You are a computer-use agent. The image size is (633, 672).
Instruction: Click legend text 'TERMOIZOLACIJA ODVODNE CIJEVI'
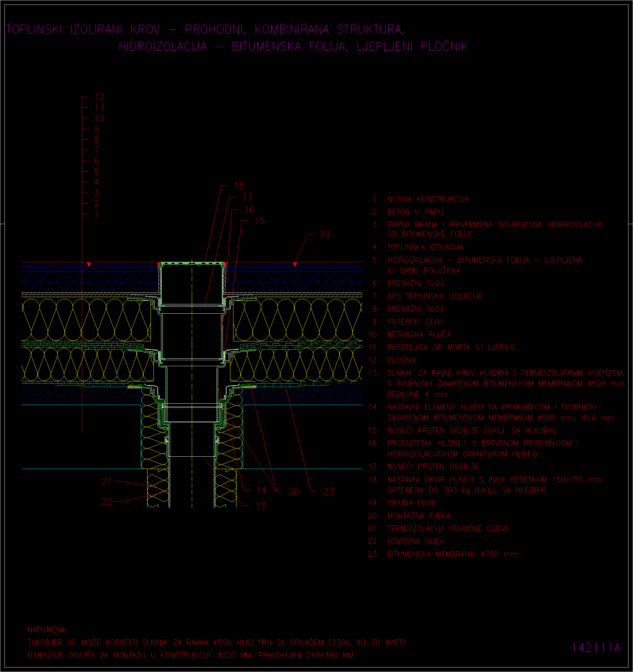tap(447, 528)
